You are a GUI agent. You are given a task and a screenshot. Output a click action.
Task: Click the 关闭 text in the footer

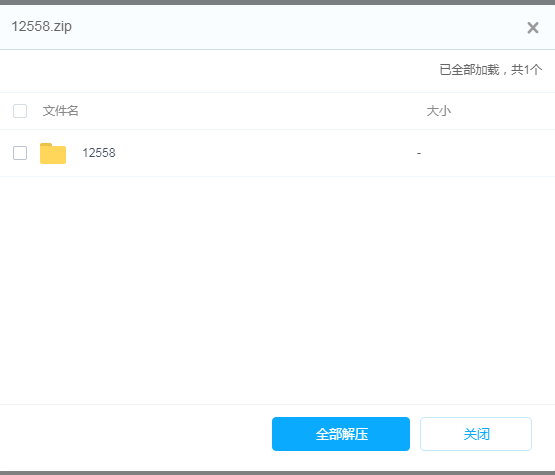click(x=476, y=434)
